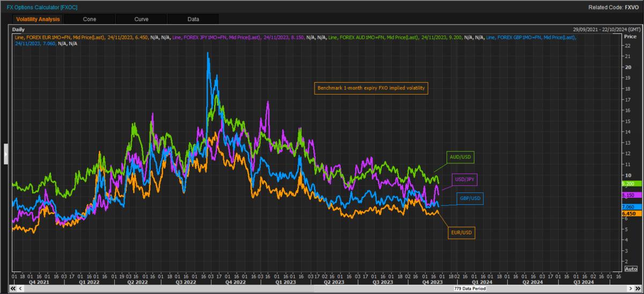
Task: Select the green 9.200 AUD price tag
Action: coord(628,183)
